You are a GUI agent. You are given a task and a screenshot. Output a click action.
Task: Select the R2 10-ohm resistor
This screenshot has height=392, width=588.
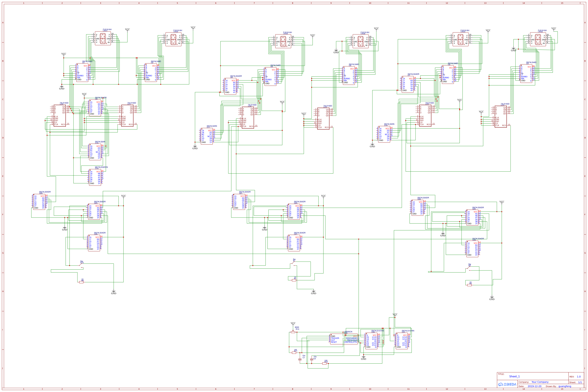[x=469, y=285]
